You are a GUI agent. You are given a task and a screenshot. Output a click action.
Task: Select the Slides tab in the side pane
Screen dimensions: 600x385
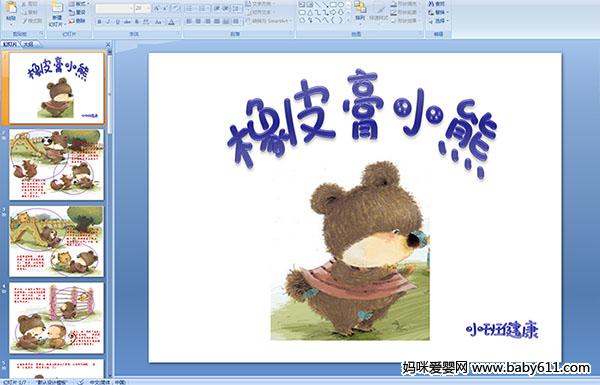click(10, 45)
